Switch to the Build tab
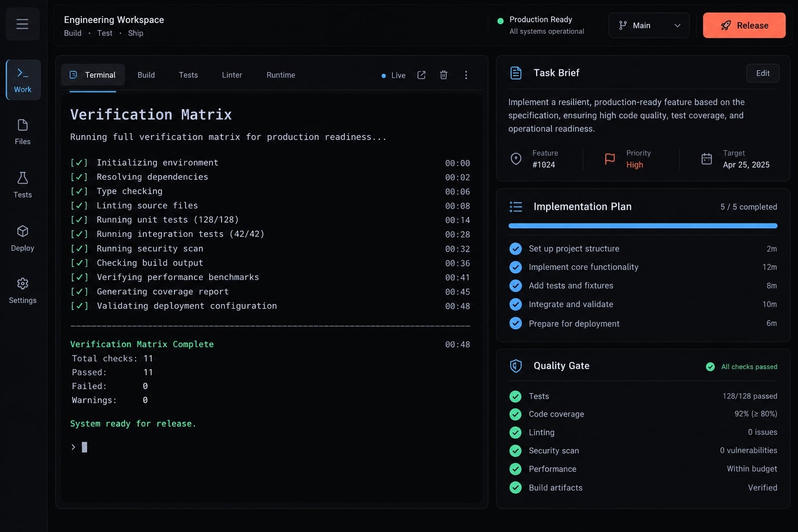Screen dimensions: 798x532 (x=146, y=75)
